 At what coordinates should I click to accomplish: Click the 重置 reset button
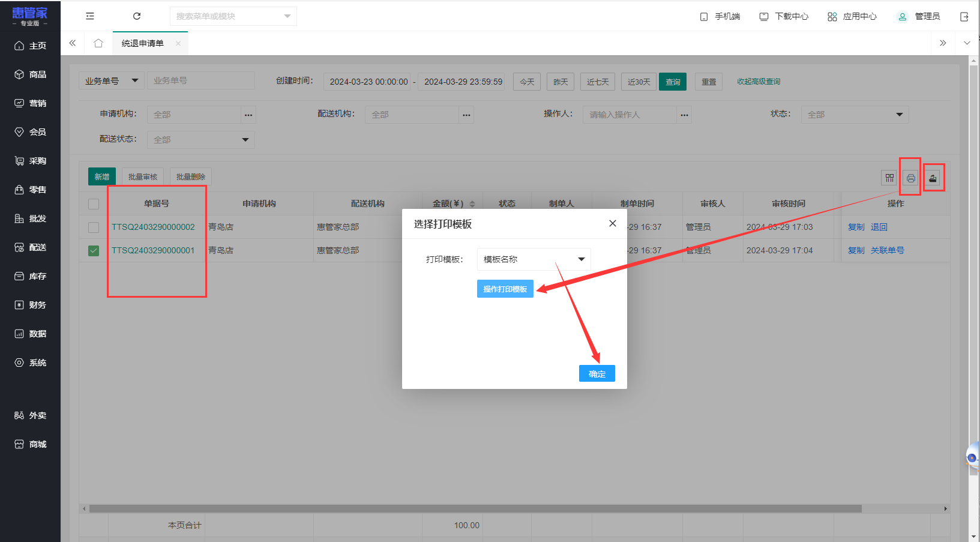(x=709, y=82)
